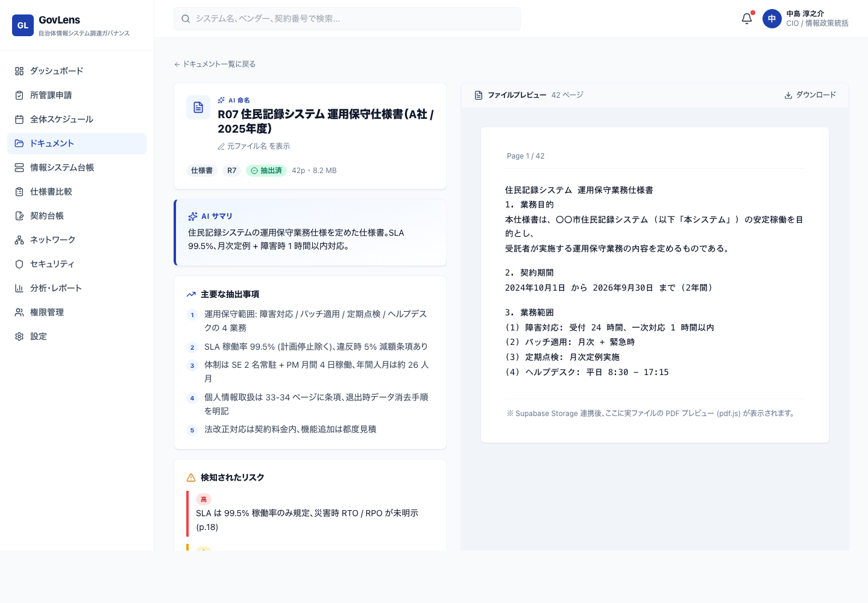Open 設定 from the sidebar menu
The height and width of the screenshot is (603, 868).
pyautogui.click(x=39, y=336)
